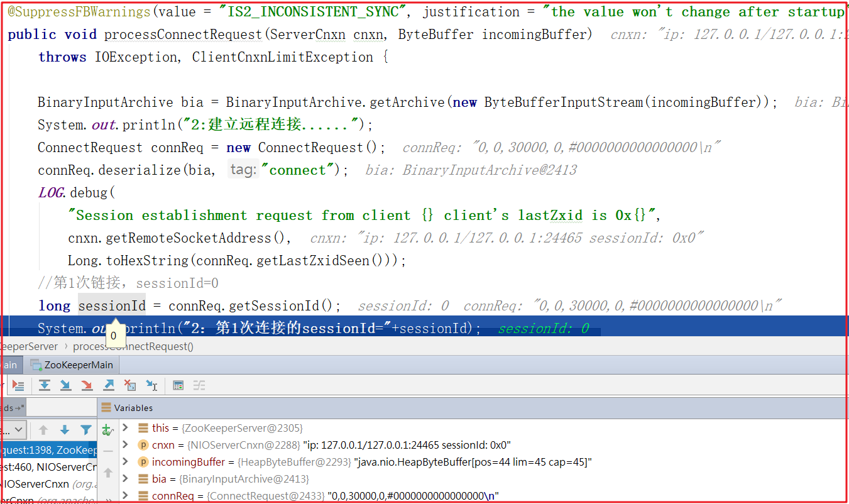The height and width of the screenshot is (504, 849).
Task: Click the this ZooKeeperServer@2305 value
Action: point(242,428)
